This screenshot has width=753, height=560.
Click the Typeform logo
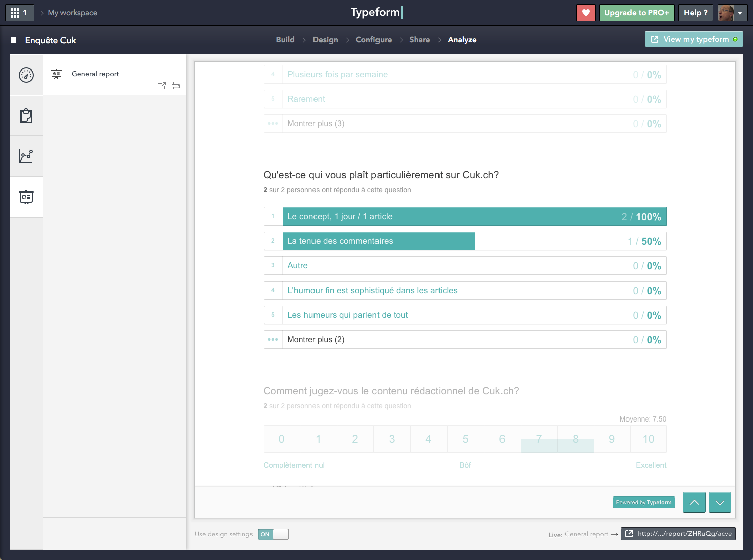[x=377, y=12]
